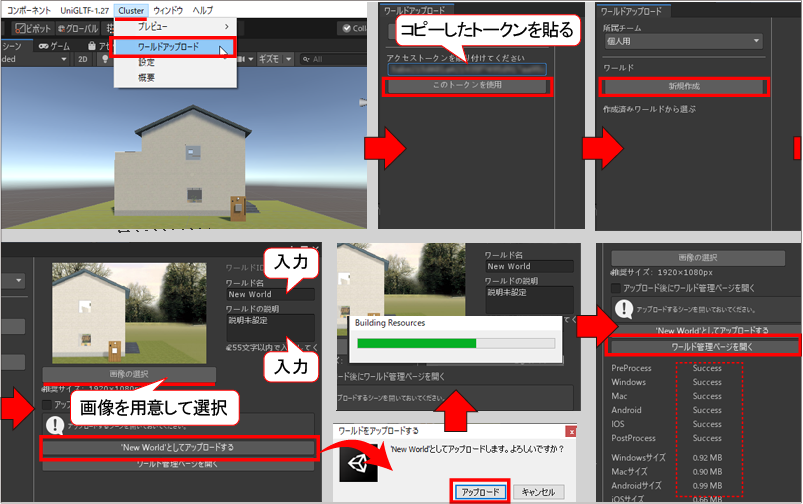Click the 画像の選択 button under the thumbnail
Viewport: 803px width, 504px height.
pos(127,374)
